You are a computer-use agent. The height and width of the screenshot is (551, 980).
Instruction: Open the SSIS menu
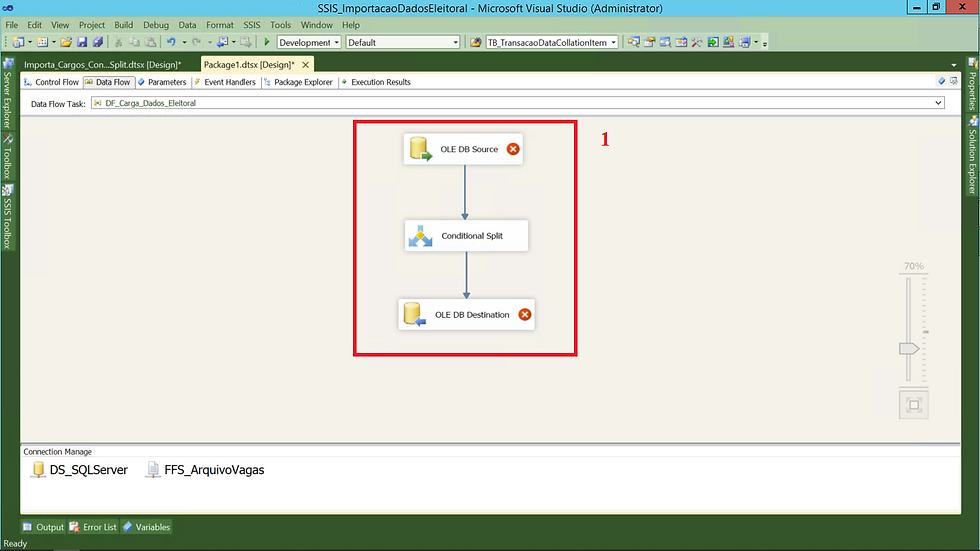pyautogui.click(x=252, y=25)
